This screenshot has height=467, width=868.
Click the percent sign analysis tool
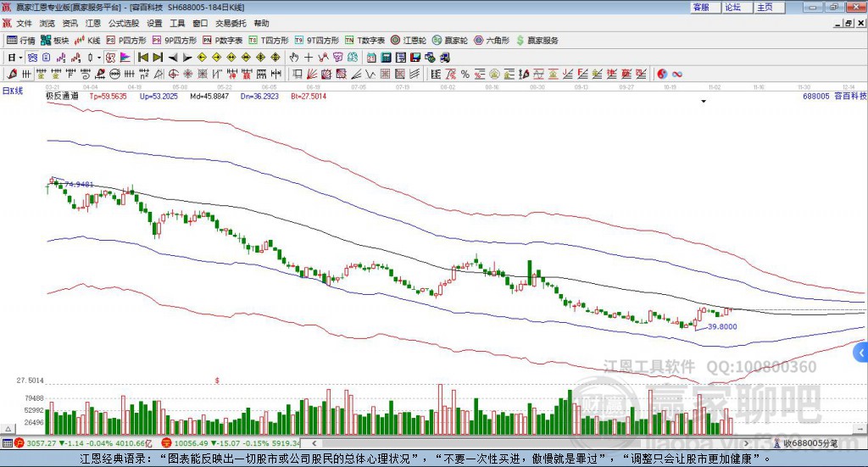[x=465, y=74]
